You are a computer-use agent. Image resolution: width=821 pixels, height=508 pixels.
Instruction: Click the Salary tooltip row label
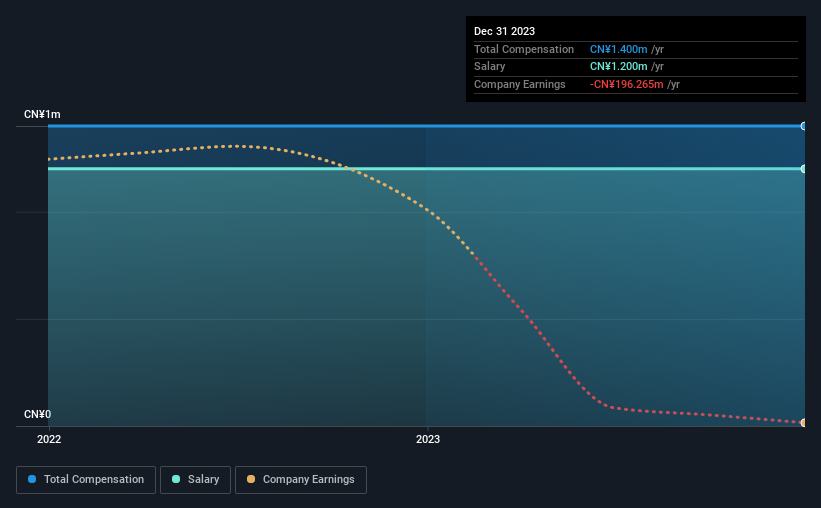tap(490, 67)
